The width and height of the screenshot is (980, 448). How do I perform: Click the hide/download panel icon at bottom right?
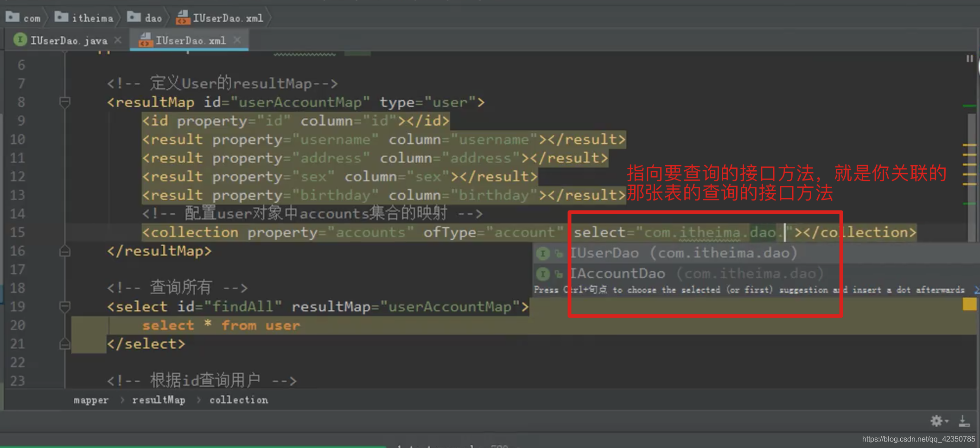coord(964,421)
